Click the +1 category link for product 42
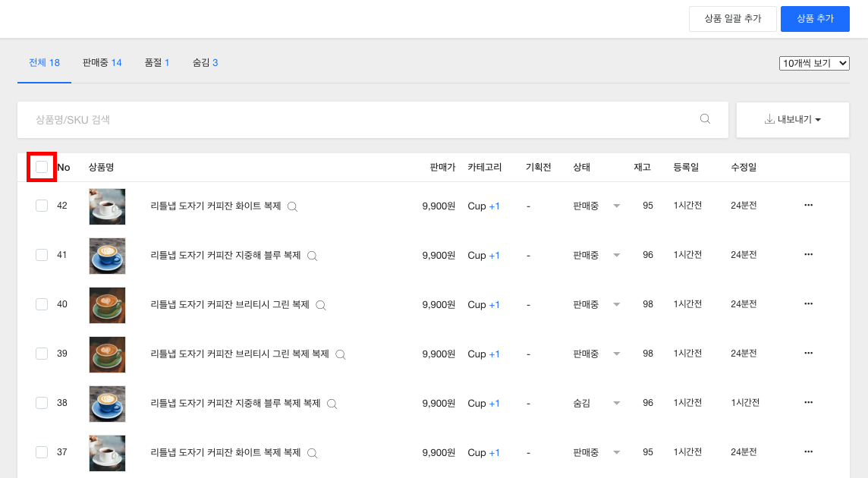 pyautogui.click(x=495, y=206)
